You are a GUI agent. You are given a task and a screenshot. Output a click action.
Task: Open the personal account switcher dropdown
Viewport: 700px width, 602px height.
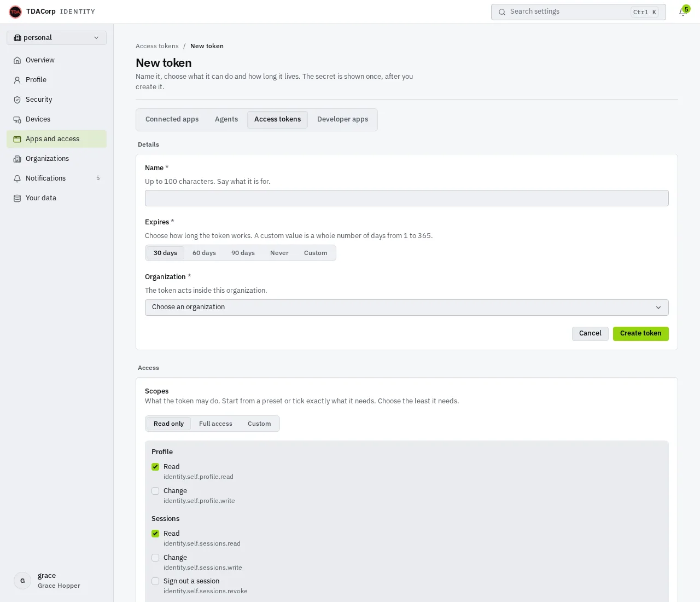point(57,38)
